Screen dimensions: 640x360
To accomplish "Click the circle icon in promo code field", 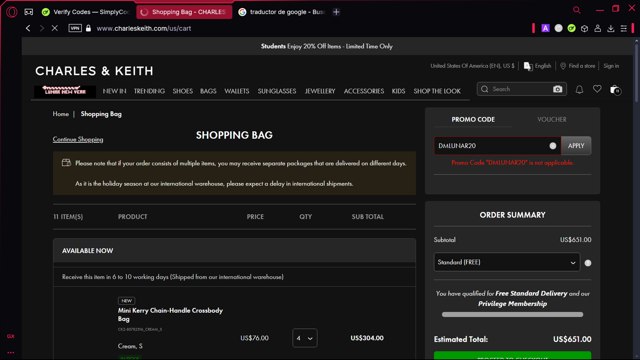I will [553, 146].
